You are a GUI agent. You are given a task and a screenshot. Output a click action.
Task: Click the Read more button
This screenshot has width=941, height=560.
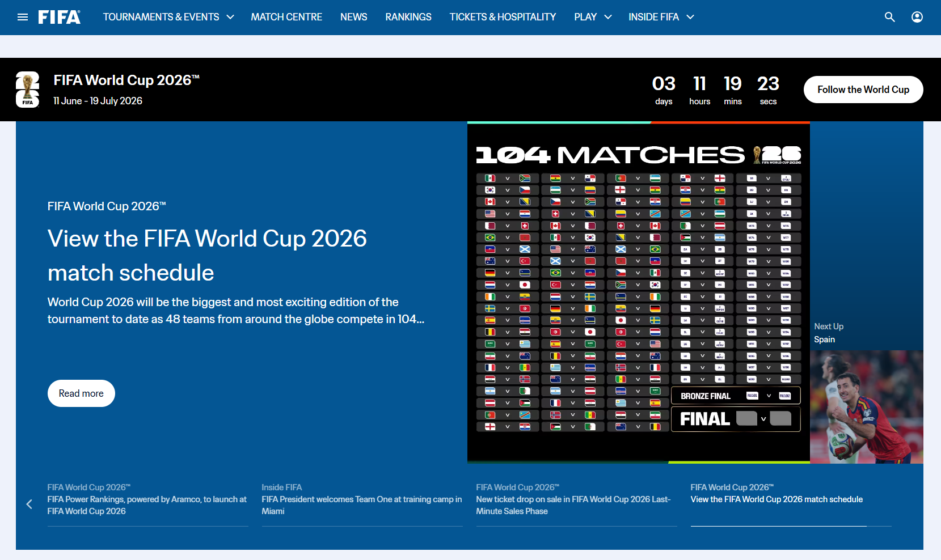click(81, 393)
